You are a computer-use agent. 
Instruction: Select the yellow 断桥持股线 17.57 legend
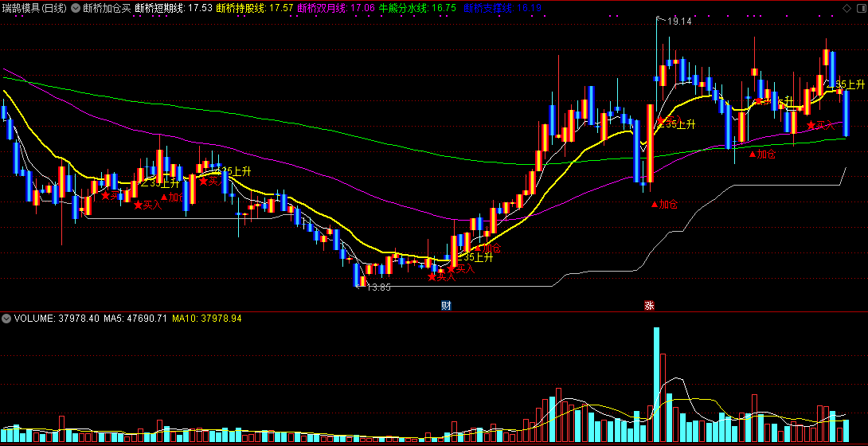(x=255, y=8)
